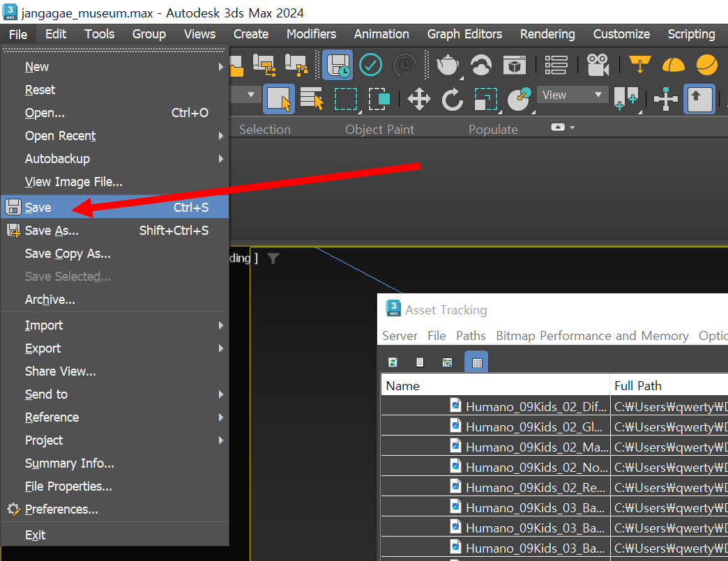Click the list-style toolbar icon
Screen dimensions: 728x561
[556, 65]
